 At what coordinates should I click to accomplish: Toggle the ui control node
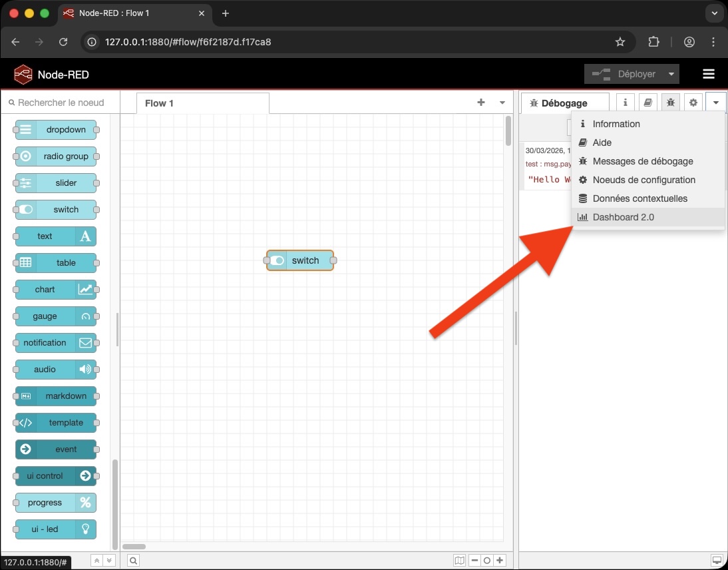click(x=55, y=476)
